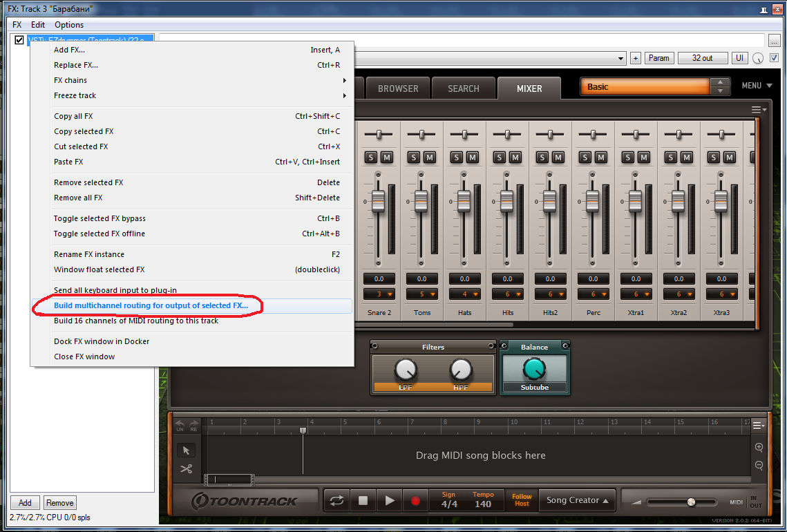
Task: Open Xtra2 output channel dropdown
Action: pyautogui.click(x=679, y=294)
